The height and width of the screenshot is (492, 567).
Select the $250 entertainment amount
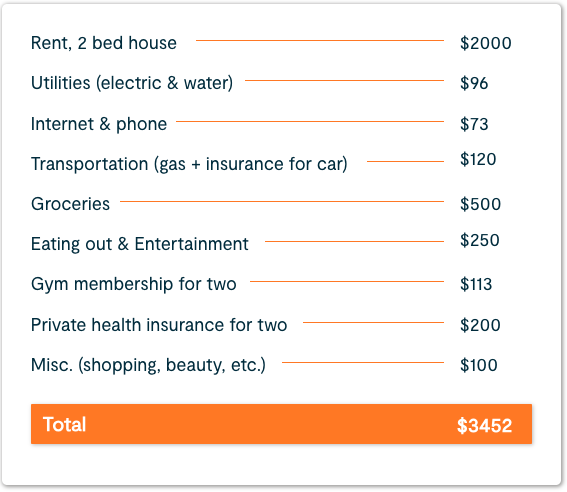[x=480, y=240]
